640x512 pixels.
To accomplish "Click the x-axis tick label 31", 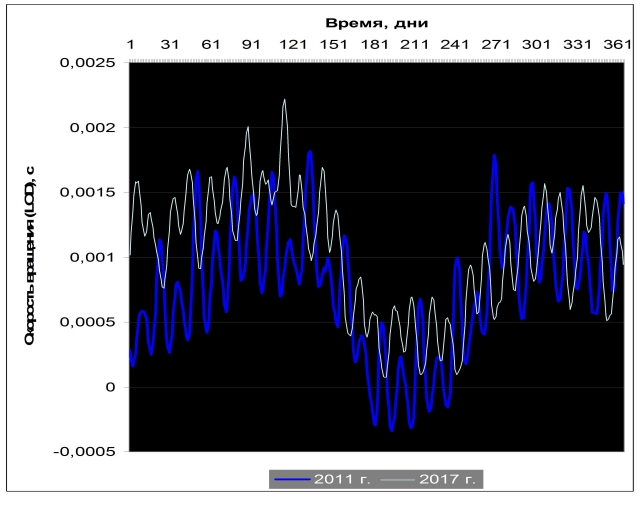I will [x=170, y=45].
